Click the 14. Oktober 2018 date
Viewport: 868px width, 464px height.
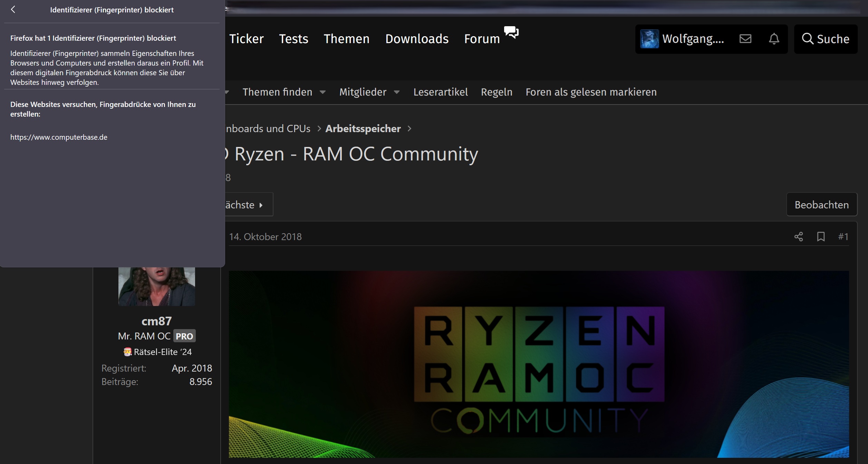tap(265, 237)
